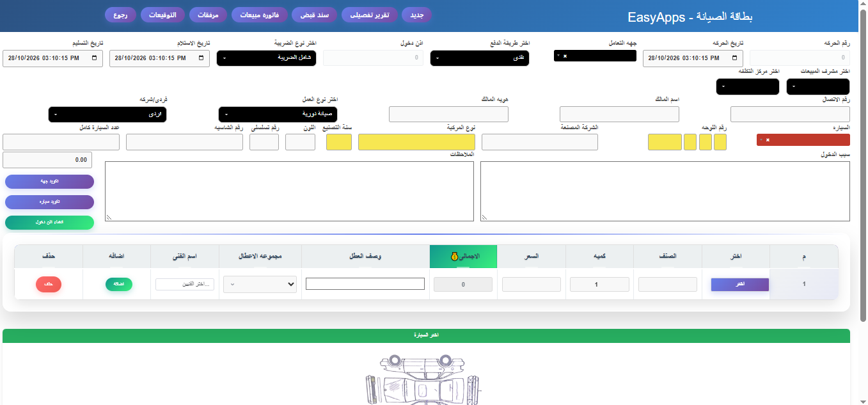Clear the جهه التعامل selection with its x
Image resolution: width=868 pixels, height=405 pixels.
coord(565,56)
